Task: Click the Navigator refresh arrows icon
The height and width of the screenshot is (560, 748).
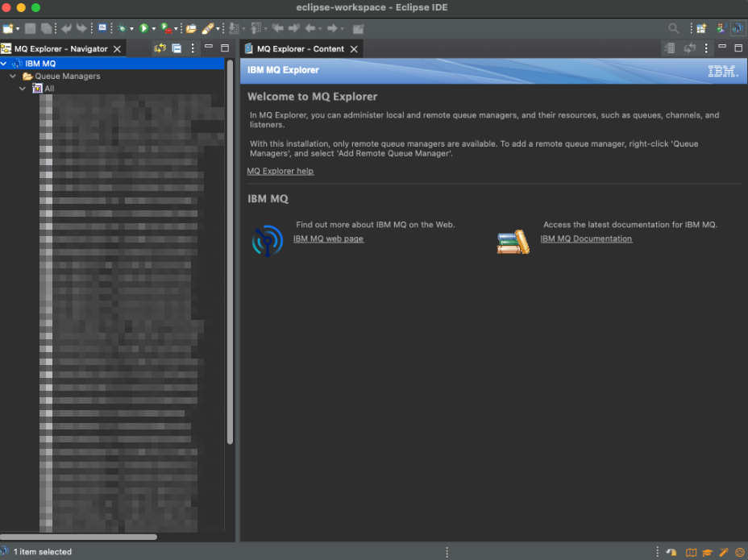Action: click(160, 48)
